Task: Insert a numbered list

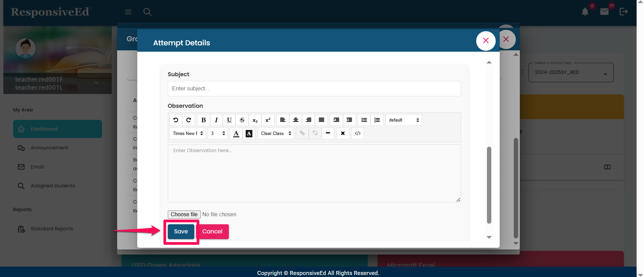Action: click(x=377, y=120)
